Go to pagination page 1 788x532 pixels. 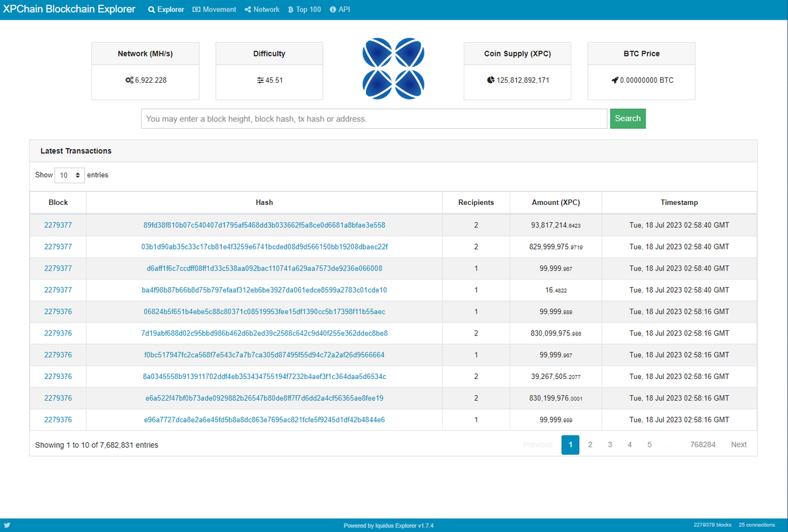570,445
